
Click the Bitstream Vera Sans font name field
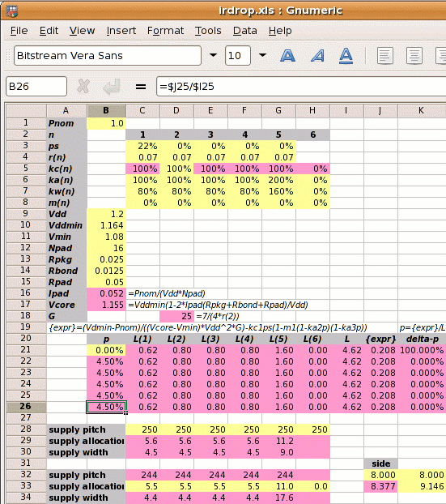click(108, 56)
